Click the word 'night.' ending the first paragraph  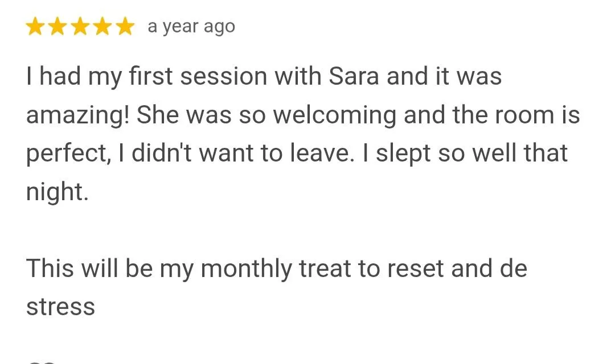pyautogui.click(x=58, y=191)
